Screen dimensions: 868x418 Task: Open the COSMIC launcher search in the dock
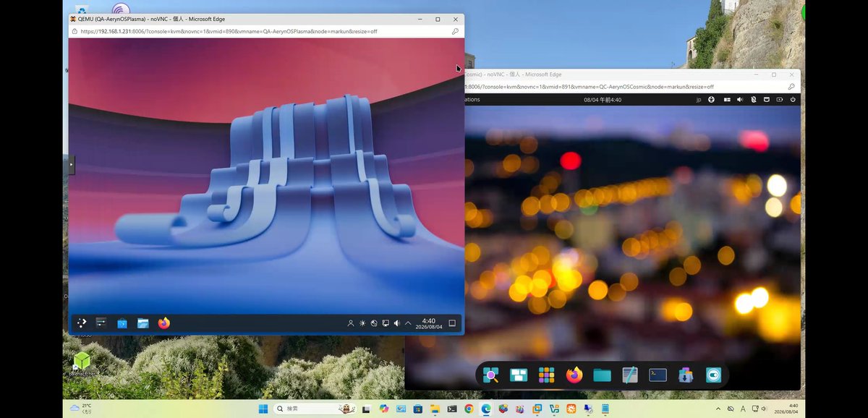coord(491,375)
